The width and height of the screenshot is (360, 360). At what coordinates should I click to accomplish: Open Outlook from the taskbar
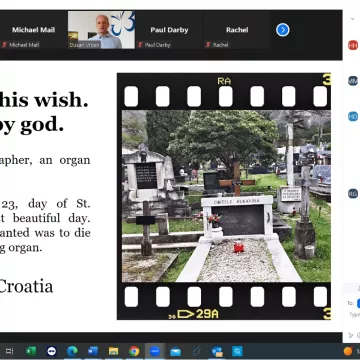coord(217,351)
